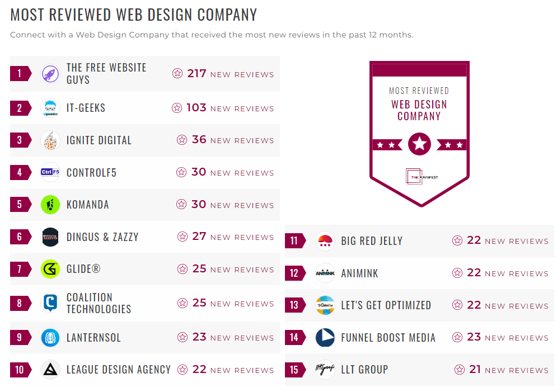Click the ControlF5 logo icon
This screenshot has height=392, width=557.
click(x=50, y=172)
